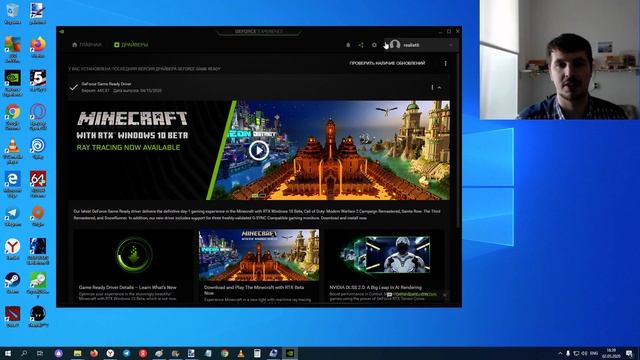
Task: Open Telegram desktop shortcut
Action: (12, 216)
